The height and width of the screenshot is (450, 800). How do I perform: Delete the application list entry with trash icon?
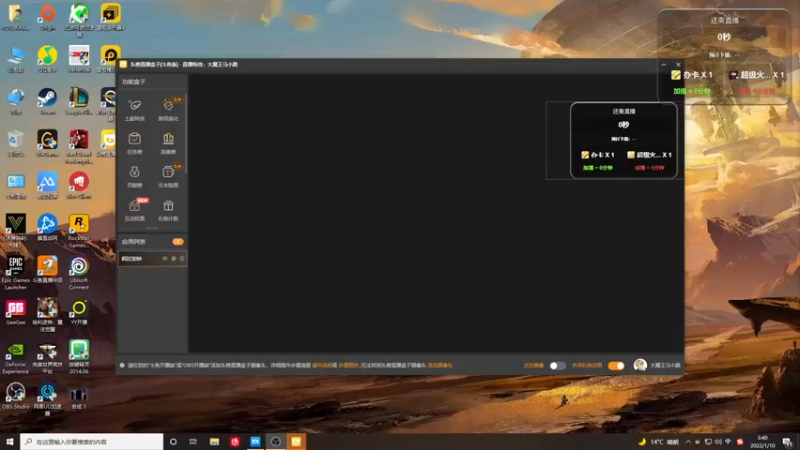[x=182, y=259]
